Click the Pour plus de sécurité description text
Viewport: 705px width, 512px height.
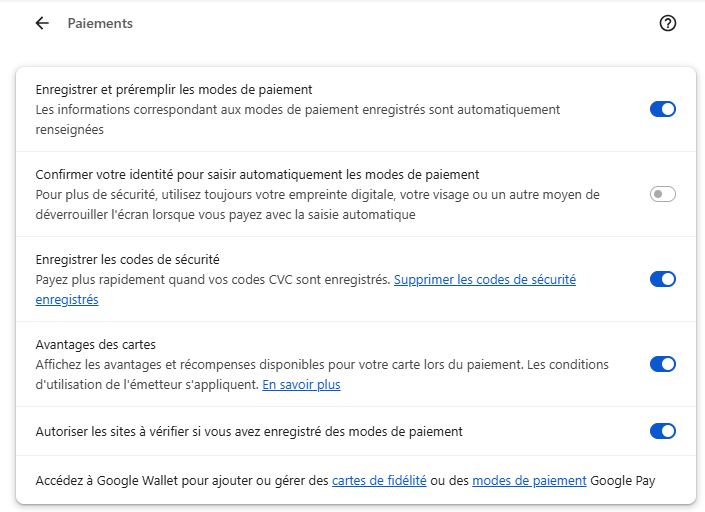(317, 205)
